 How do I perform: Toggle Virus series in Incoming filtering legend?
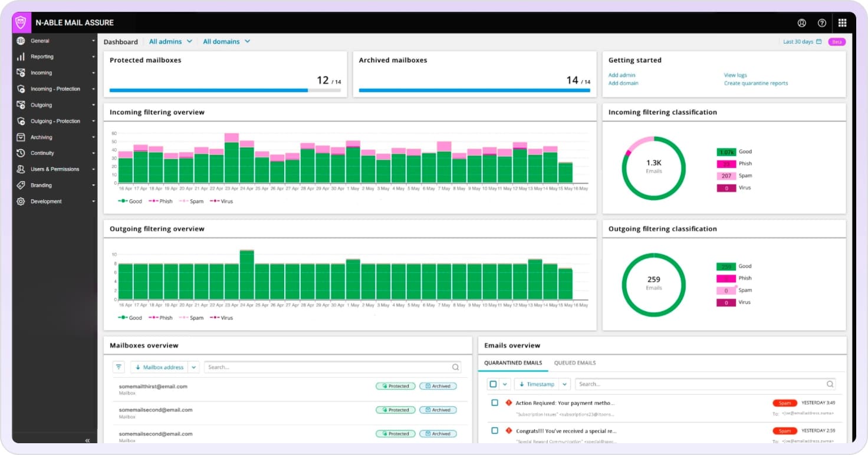click(x=221, y=202)
